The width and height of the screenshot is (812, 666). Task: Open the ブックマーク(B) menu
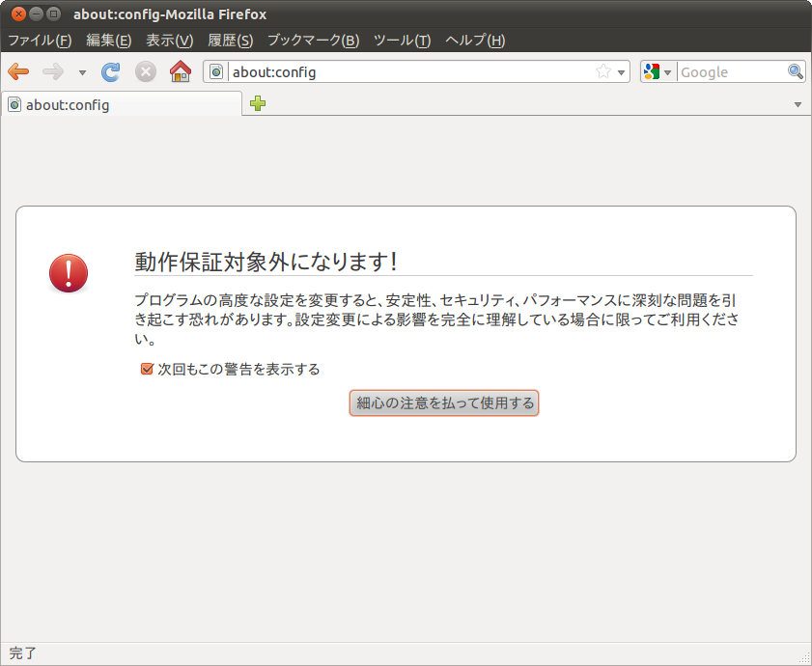pyautogui.click(x=313, y=40)
